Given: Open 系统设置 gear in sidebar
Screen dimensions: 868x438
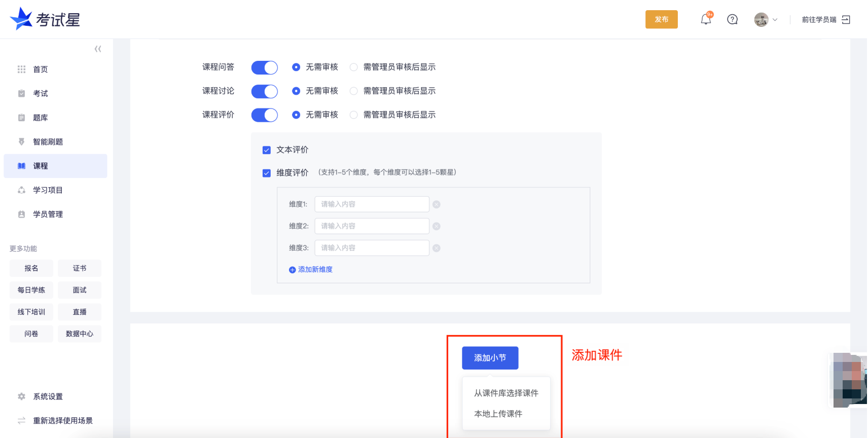Looking at the screenshot, I should tap(21, 396).
